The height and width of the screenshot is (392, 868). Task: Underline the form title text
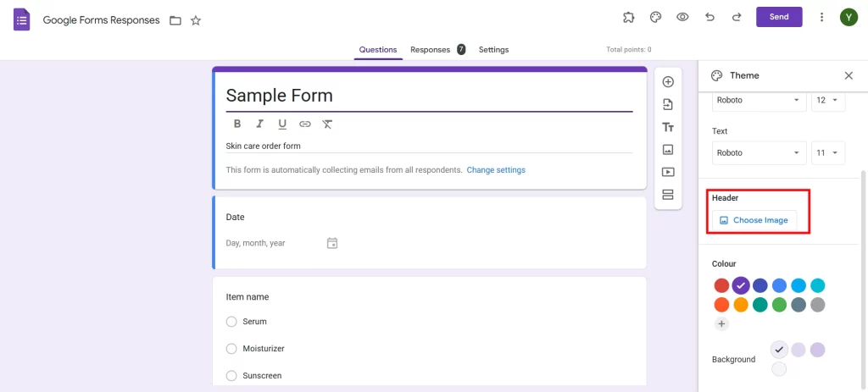tap(282, 124)
